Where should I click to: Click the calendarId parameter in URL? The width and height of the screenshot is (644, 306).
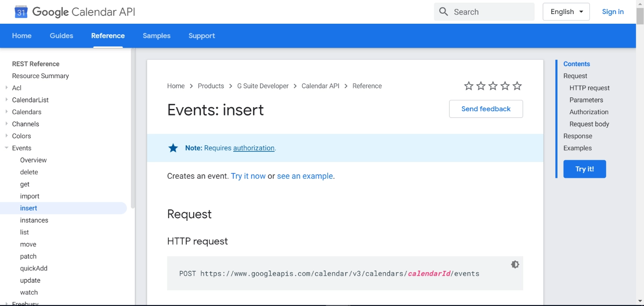point(429,274)
